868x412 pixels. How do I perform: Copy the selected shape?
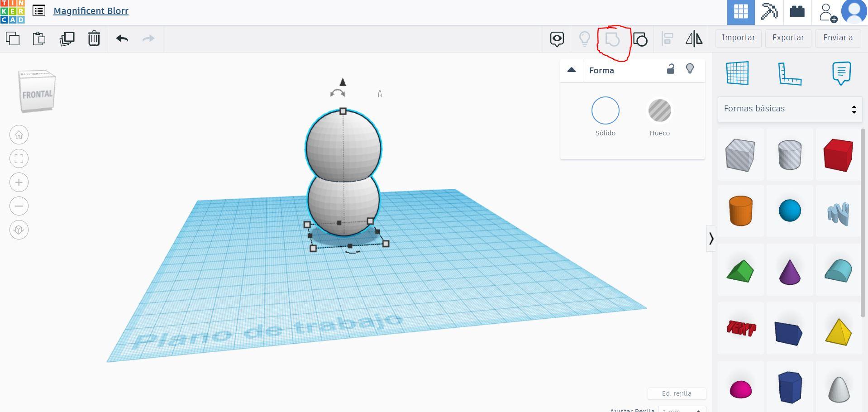pyautogui.click(x=13, y=38)
